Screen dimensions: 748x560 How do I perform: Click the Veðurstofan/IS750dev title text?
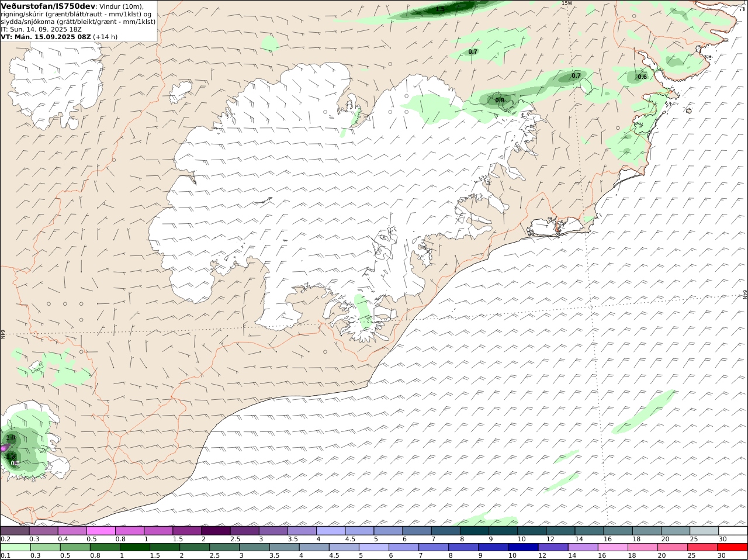(x=48, y=6)
